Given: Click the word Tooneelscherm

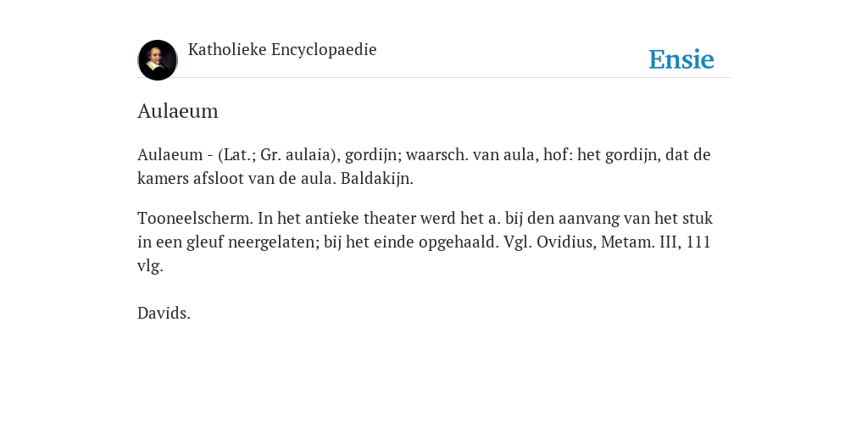Looking at the screenshot, I should tap(196, 218).
